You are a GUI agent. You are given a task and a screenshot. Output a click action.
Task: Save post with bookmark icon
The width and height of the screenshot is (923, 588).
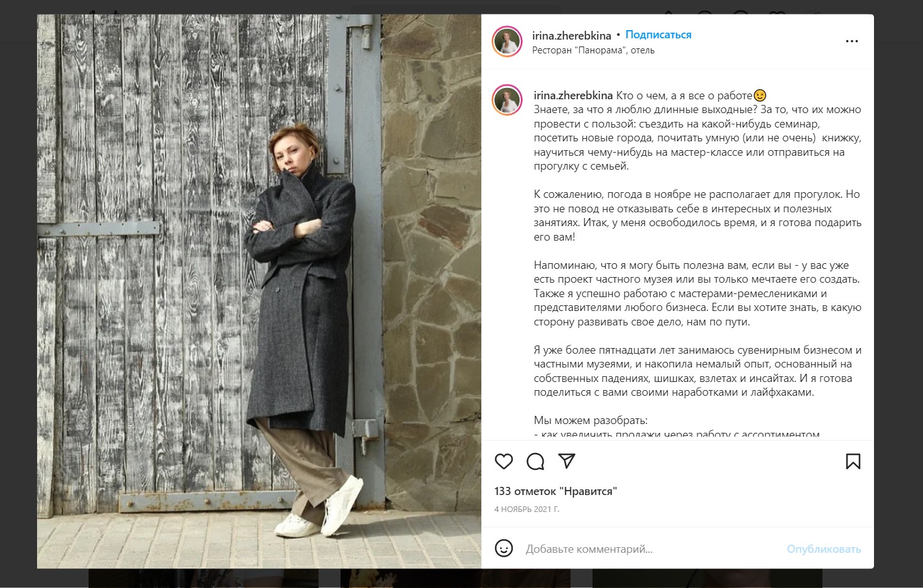pos(853,462)
